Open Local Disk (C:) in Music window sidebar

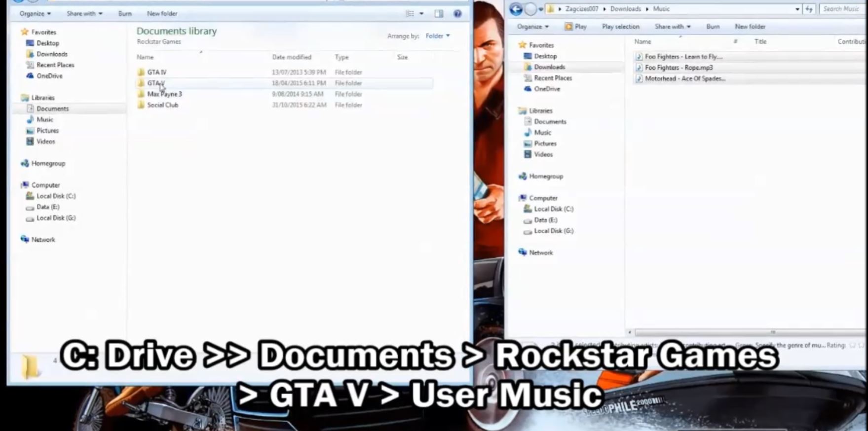[x=549, y=209]
